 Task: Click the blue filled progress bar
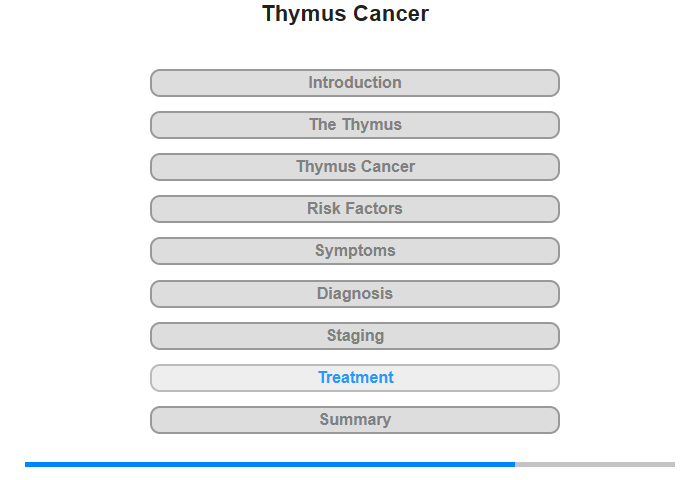pyautogui.click(x=270, y=464)
